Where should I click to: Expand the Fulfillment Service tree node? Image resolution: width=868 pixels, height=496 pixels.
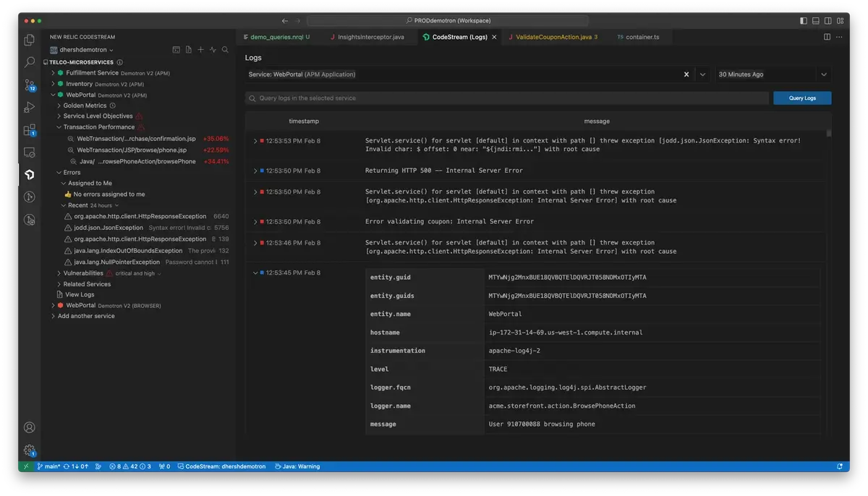point(92,73)
